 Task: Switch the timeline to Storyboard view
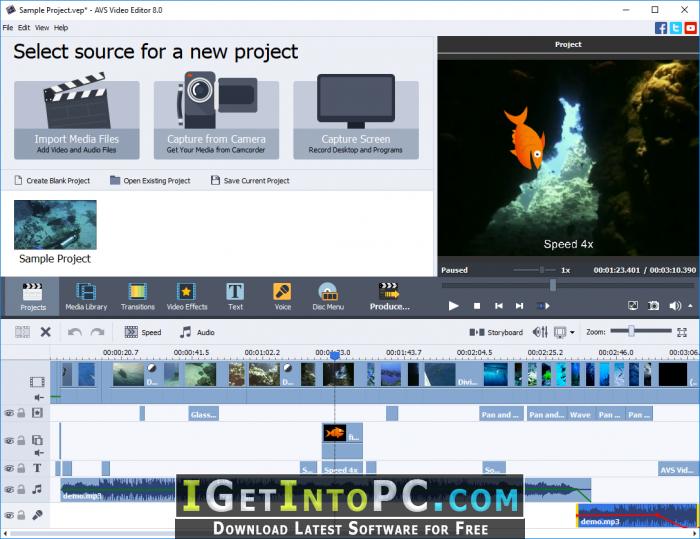click(x=496, y=332)
